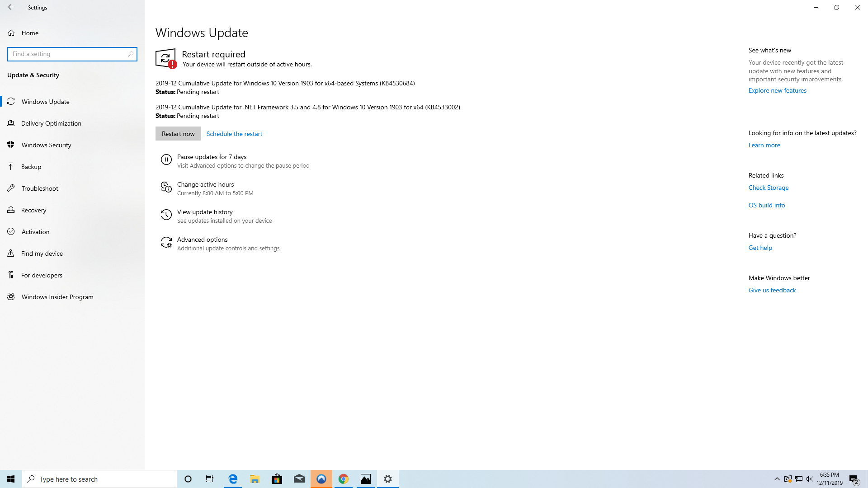Screen dimensions: 868x488
Task: Open the Windows Start menu
Action: click(x=11, y=479)
